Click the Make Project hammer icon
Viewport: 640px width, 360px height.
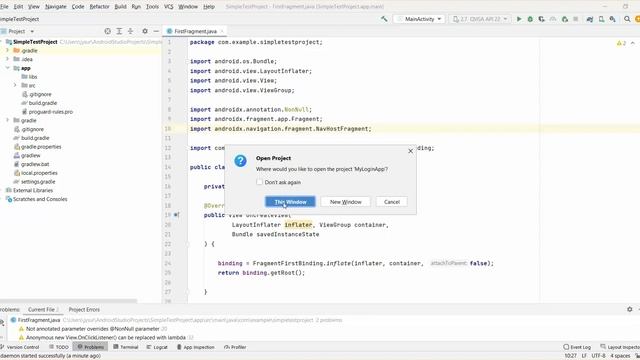coord(384,19)
